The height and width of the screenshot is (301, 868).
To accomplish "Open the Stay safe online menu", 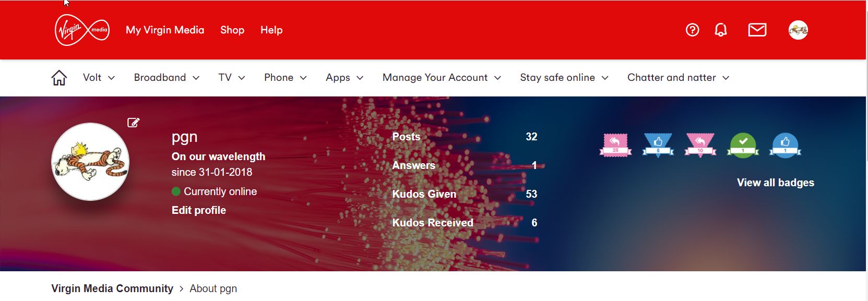I will click(x=564, y=78).
